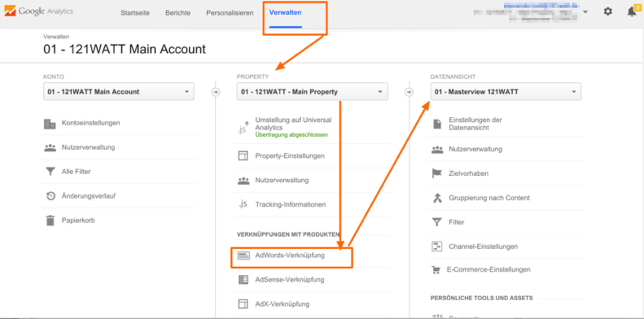Screen dimensions: 644x319
Task: Click the Datenansicht Filter funnel icon
Action: tap(437, 222)
